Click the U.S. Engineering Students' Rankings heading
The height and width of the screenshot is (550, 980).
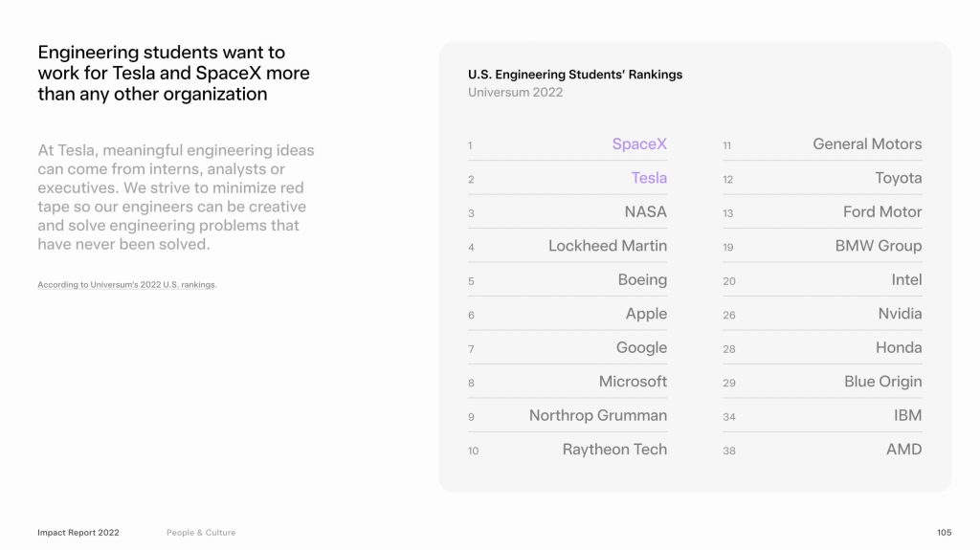pyautogui.click(x=575, y=75)
